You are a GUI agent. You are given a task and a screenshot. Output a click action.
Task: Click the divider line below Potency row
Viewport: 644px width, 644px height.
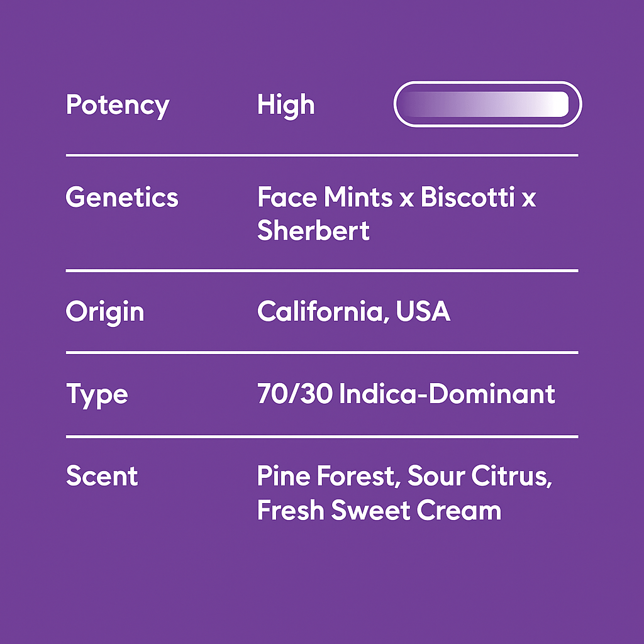322,155
